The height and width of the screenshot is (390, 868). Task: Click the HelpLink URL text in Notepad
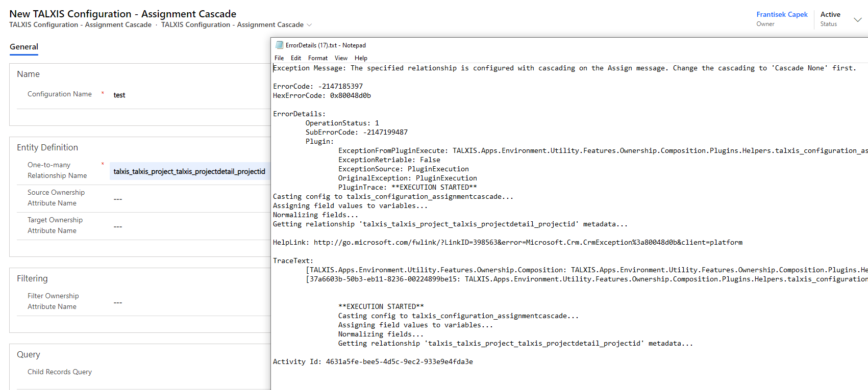tap(528, 242)
